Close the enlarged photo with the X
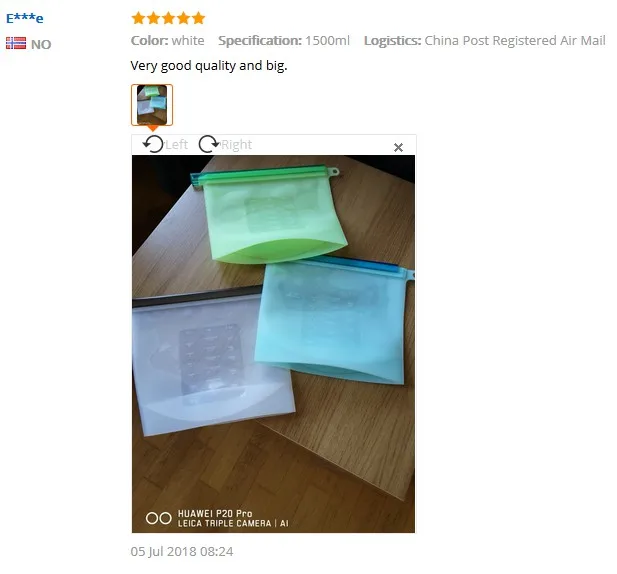 [398, 147]
